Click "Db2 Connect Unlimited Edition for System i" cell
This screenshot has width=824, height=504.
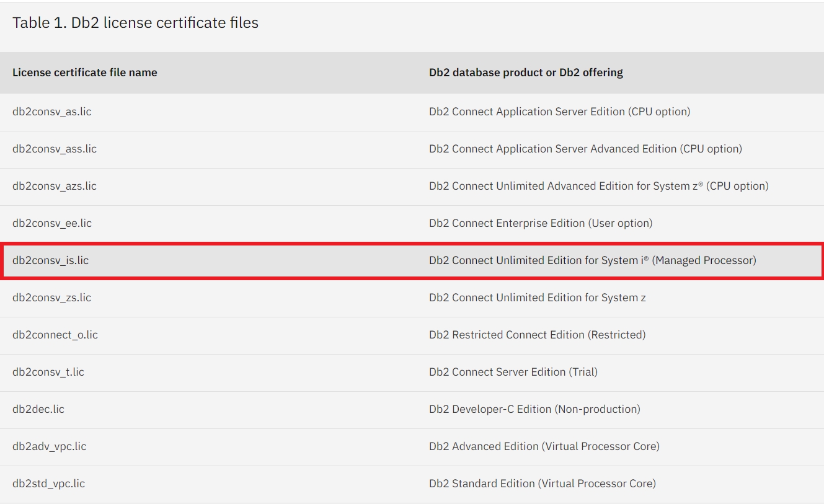[x=592, y=260]
